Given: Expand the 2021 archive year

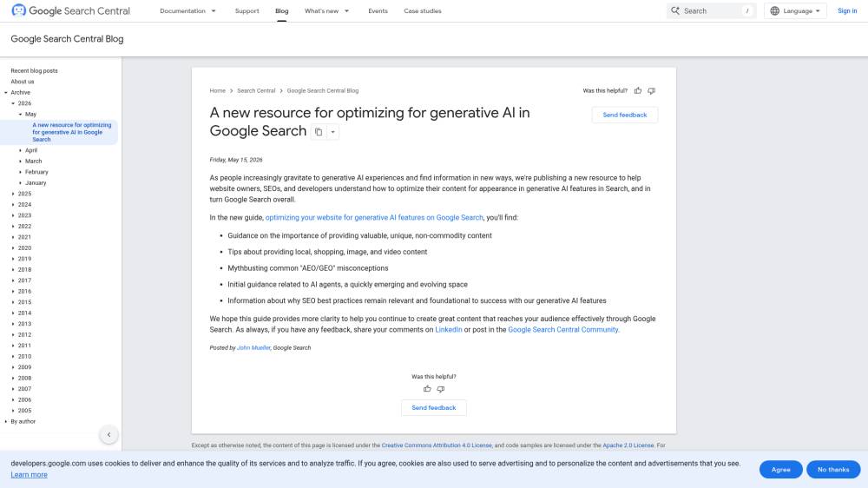Looking at the screenshot, I should (13, 237).
